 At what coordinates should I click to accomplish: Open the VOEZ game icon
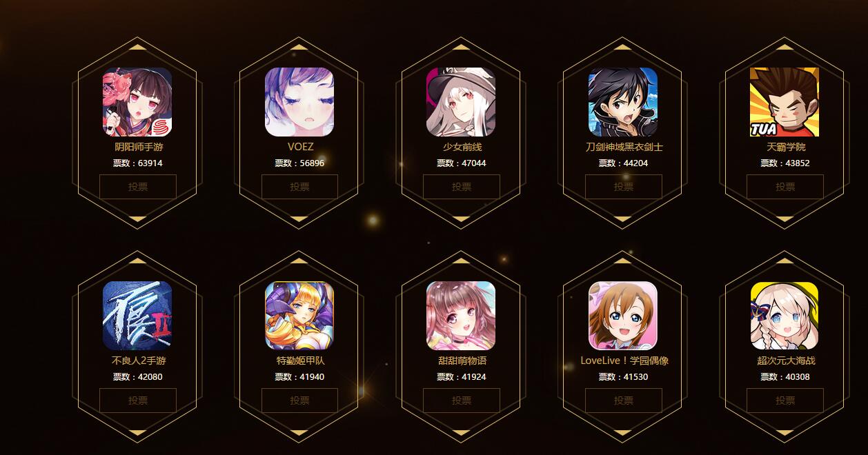(x=299, y=102)
